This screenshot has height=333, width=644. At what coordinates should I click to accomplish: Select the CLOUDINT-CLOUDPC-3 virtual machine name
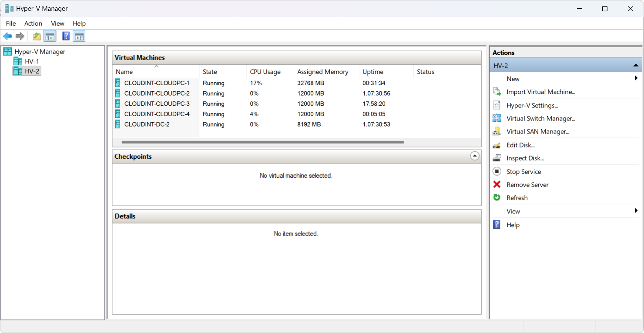tap(157, 103)
